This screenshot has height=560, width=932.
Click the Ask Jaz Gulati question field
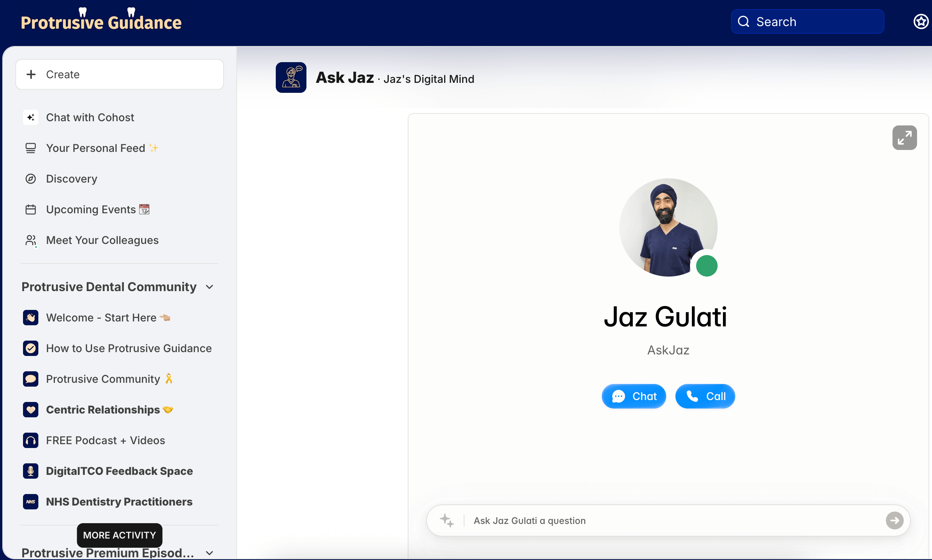(667, 520)
